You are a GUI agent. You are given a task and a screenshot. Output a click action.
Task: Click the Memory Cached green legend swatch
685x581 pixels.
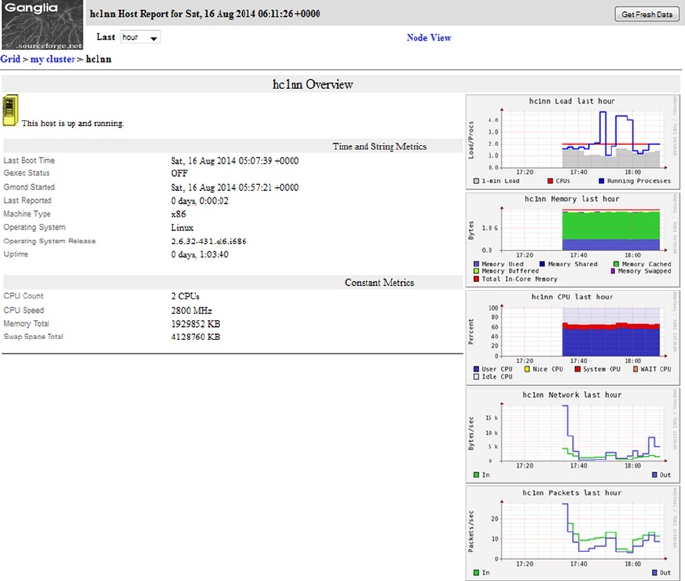tap(616, 264)
